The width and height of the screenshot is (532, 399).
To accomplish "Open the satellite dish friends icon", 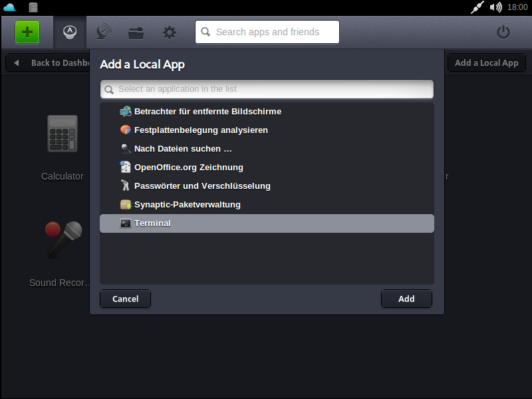I will pyautogui.click(x=103, y=32).
